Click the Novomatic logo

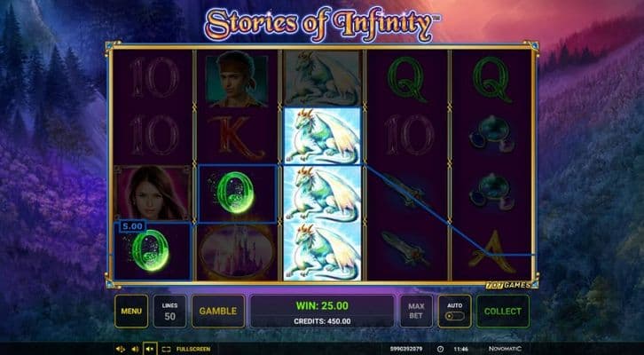[x=506, y=349]
